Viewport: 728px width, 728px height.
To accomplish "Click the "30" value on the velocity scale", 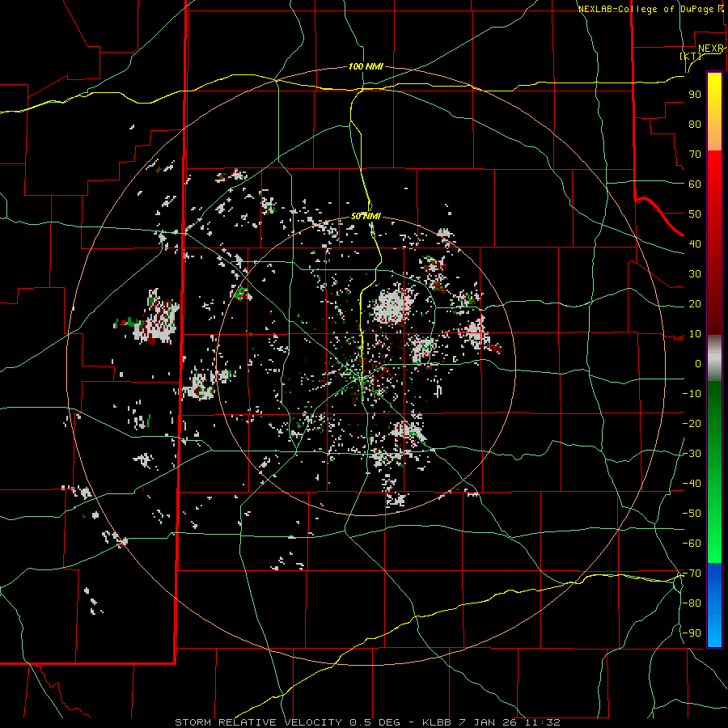I will click(695, 274).
